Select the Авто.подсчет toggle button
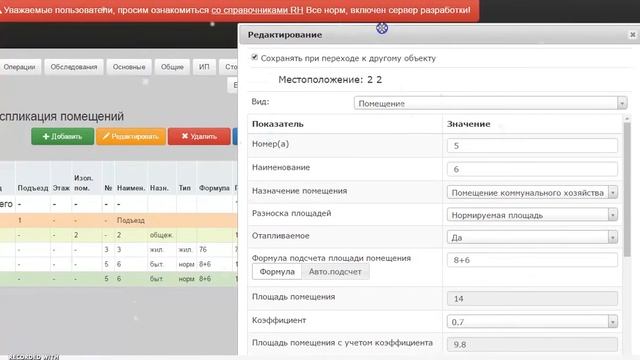Viewport: 640px width, 360px height. pyautogui.click(x=335, y=271)
